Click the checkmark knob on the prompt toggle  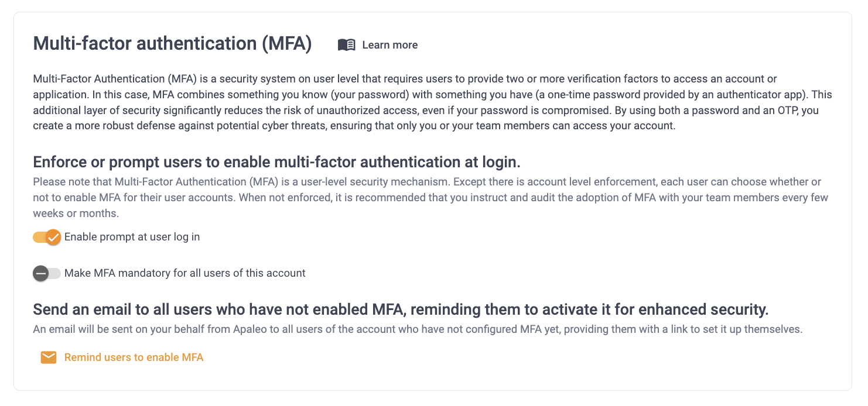tap(53, 237)
